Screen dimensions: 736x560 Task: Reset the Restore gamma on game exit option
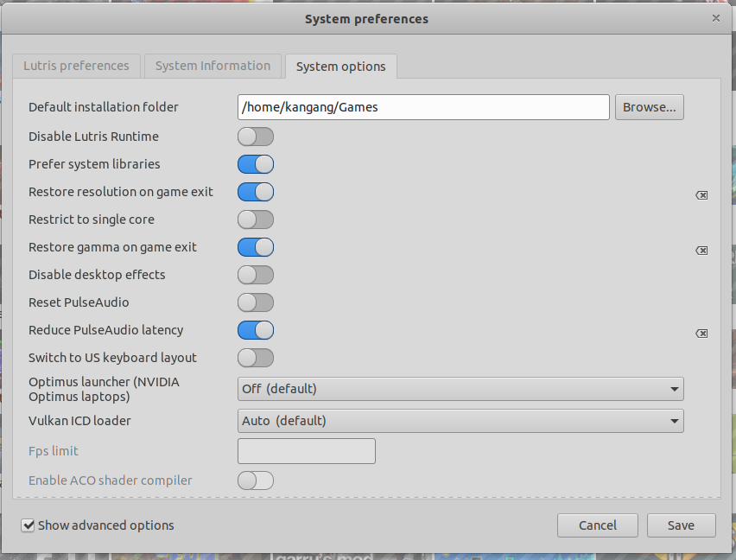coord(701,251)
